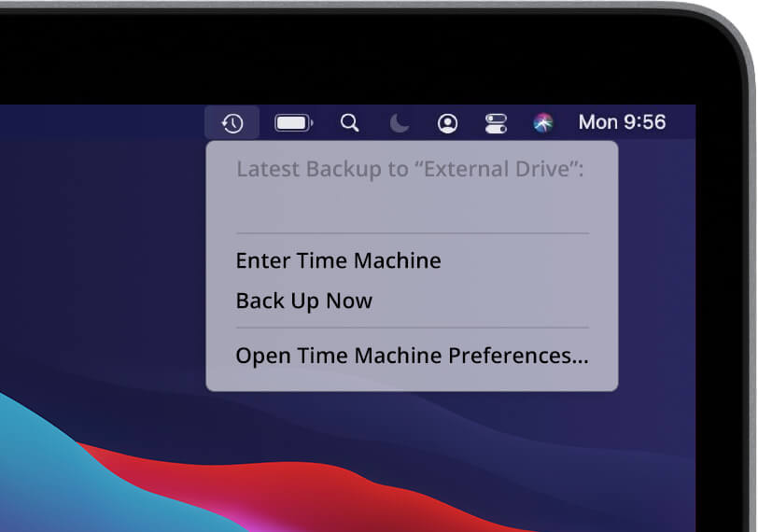The width and height of the screenshot is (758, 532).
Task: Open Time Machine Preferences… menu entry
Action: point(412,356)
